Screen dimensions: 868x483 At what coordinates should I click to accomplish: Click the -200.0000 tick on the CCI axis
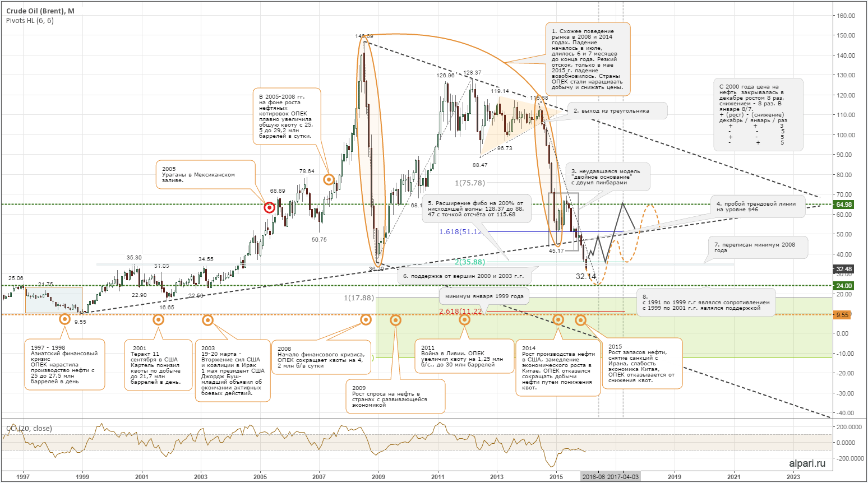pos(850,458)
